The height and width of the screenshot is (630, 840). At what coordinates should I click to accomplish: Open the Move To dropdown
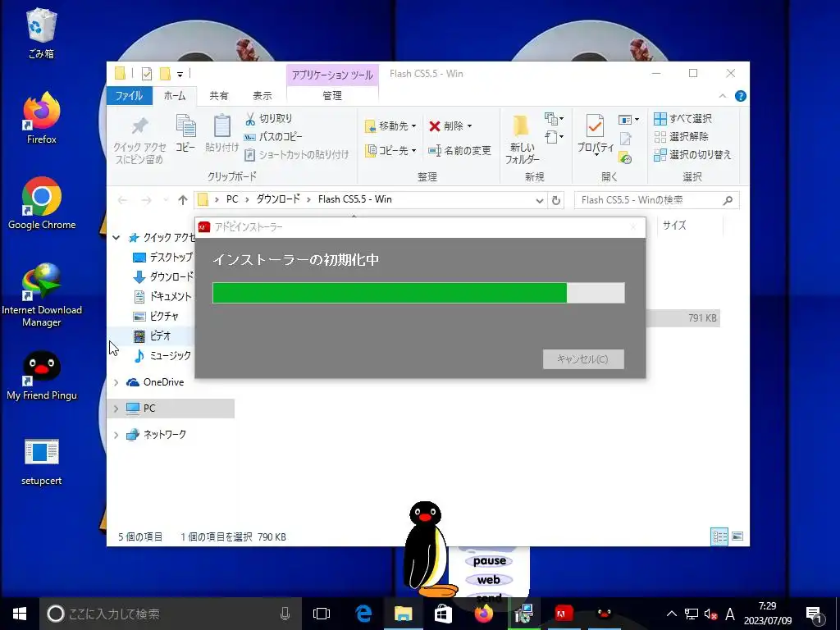click(390, 126)
